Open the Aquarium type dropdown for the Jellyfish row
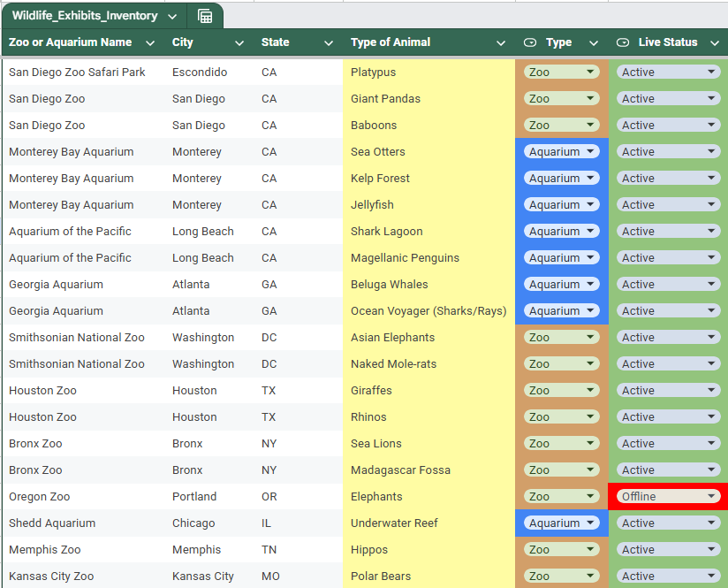 pos(561,204)
